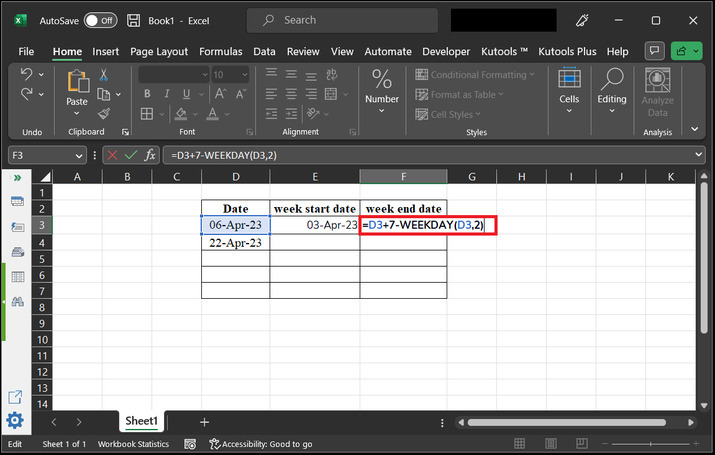Click the Format Painter brush icon

[x=104, y=114]
